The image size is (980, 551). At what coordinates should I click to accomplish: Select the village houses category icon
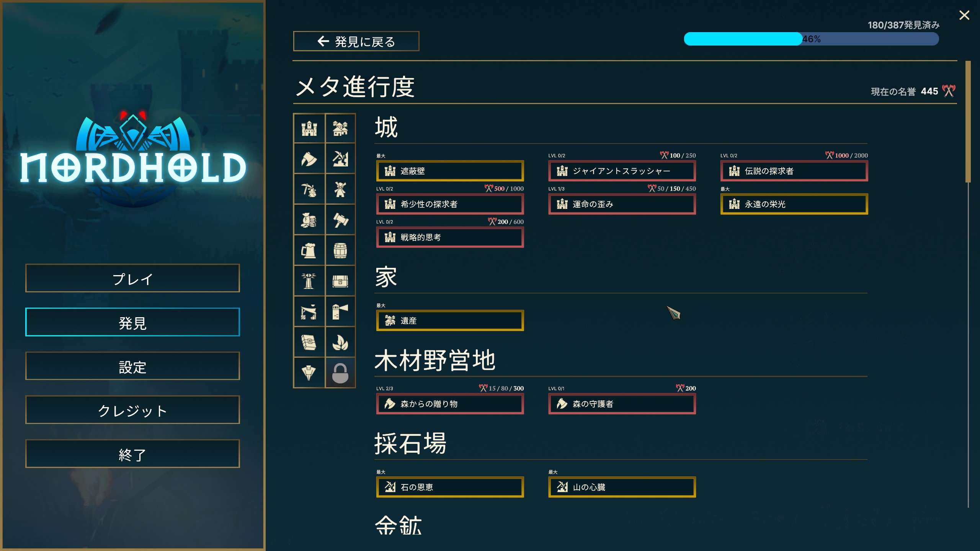point(340,129)
